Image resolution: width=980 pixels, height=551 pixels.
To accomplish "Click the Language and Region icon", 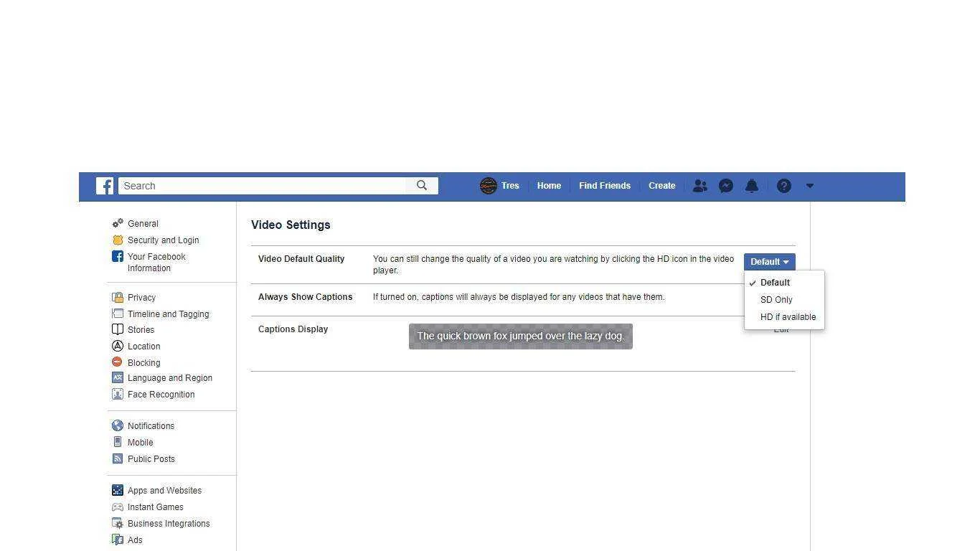I will [x=118, y=377].
